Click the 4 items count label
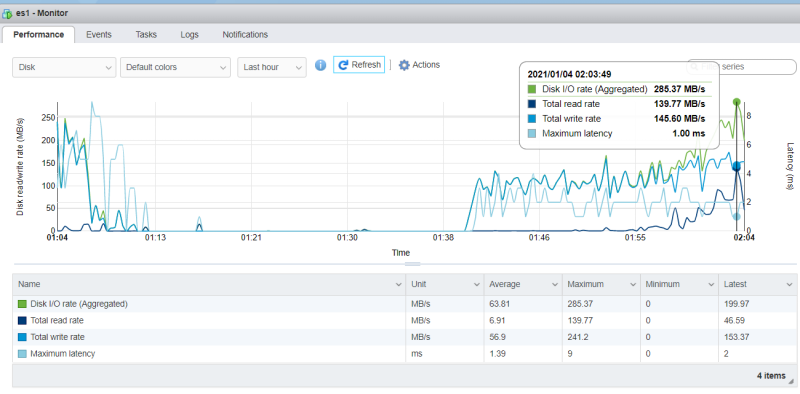Viewport: 800px width, 394px height. [771, 376]
